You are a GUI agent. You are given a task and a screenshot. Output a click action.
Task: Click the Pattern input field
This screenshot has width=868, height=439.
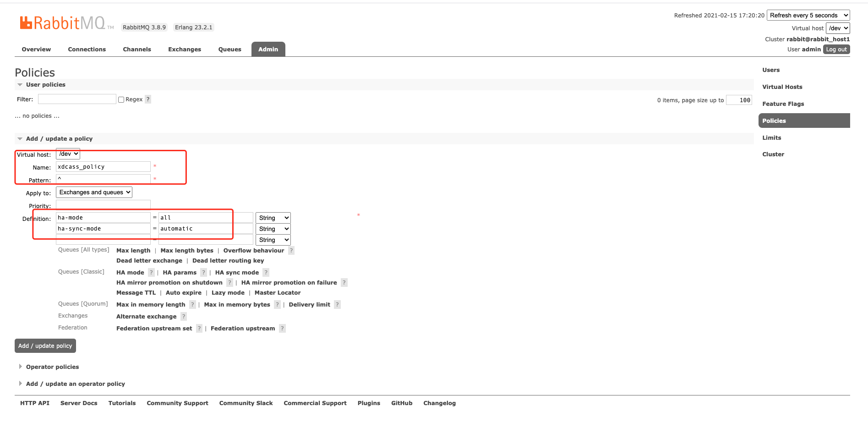click(103, 179)
